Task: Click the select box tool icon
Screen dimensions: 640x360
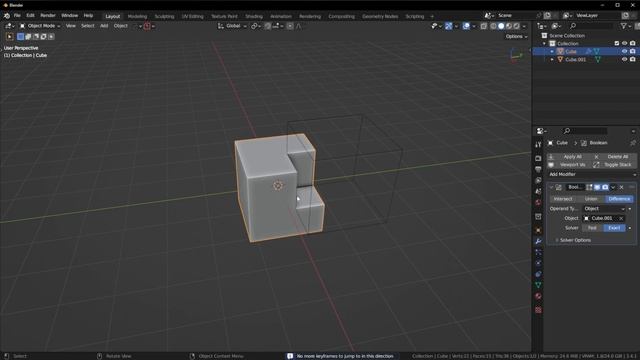Action: 9,37
